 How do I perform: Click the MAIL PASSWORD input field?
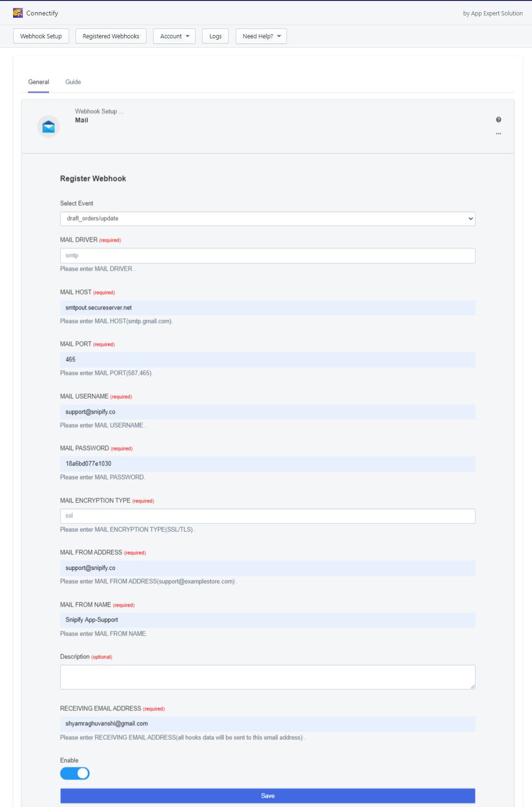pyautogui.click(x=268, y=464)
